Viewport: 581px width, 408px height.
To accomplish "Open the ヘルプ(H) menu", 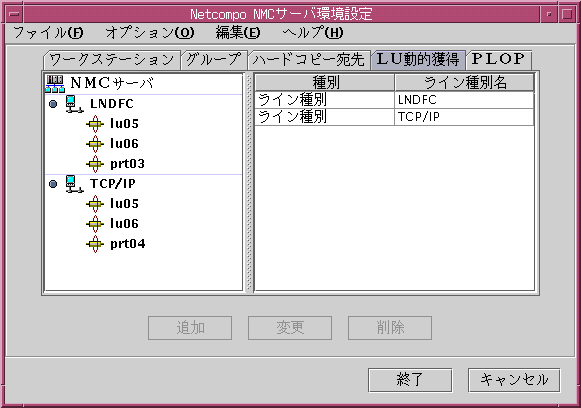I will pos(313,33).
